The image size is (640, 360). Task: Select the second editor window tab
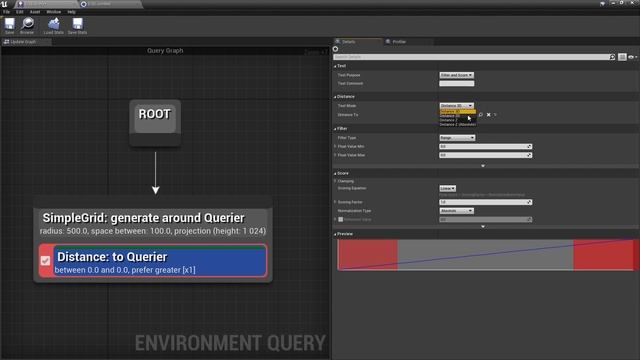click(x=110, y=4)
